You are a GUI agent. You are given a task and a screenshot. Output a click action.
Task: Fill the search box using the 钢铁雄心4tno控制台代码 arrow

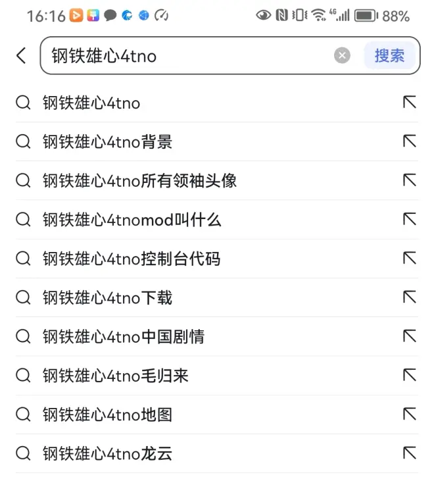(x=410, y=259)
